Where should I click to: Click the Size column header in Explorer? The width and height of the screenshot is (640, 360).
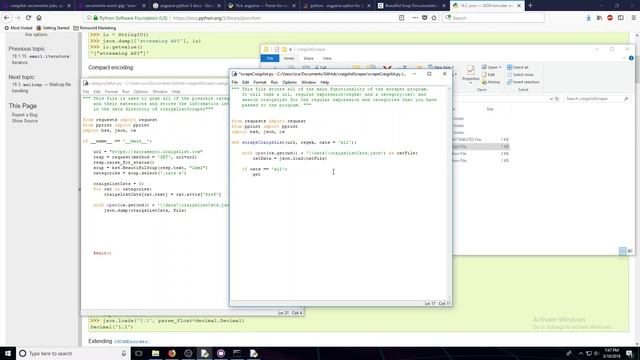coord(490,109)
